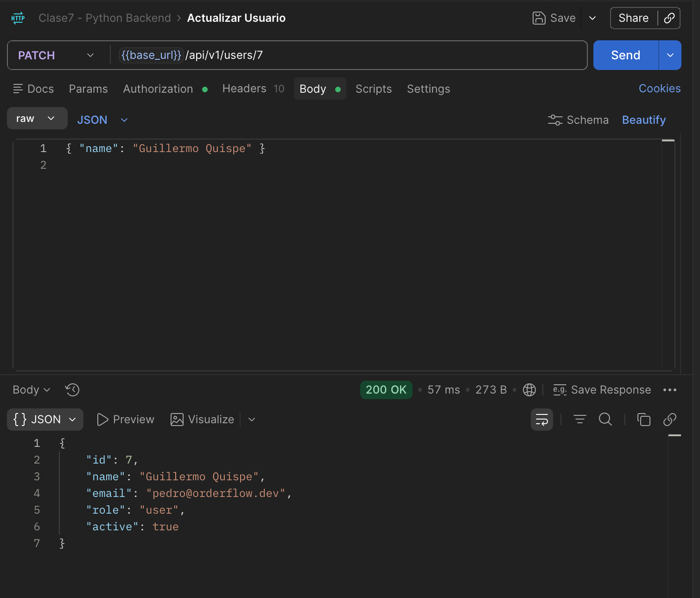This screenshot has height=598, width=700.
Task: Click the 200 OK status badge
Action: pos(386,390)
